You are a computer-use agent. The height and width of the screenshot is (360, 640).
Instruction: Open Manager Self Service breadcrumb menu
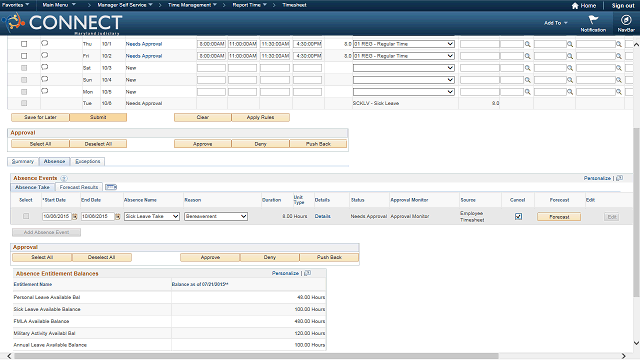pyautogui.click(x=125, y=5)
